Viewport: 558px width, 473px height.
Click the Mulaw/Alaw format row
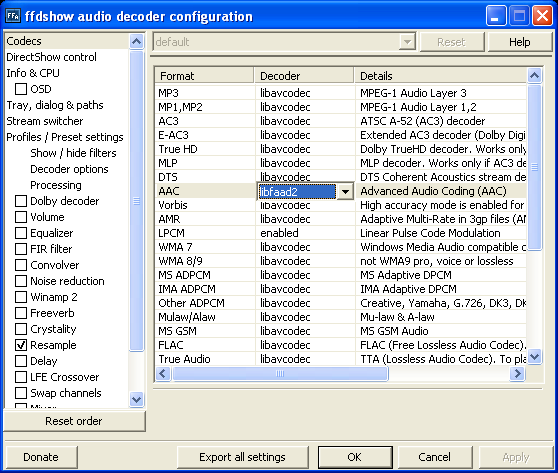341,317
